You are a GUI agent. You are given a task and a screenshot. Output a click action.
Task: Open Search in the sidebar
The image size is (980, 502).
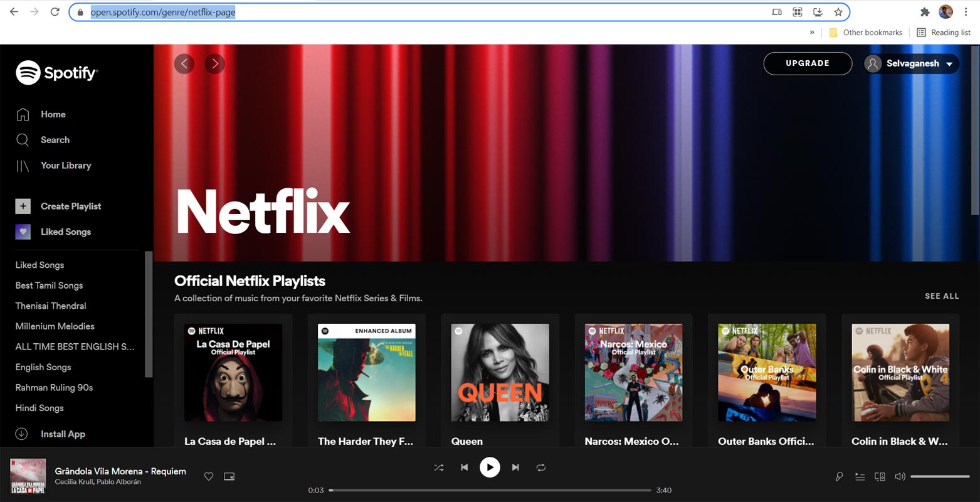pos(43,140)
